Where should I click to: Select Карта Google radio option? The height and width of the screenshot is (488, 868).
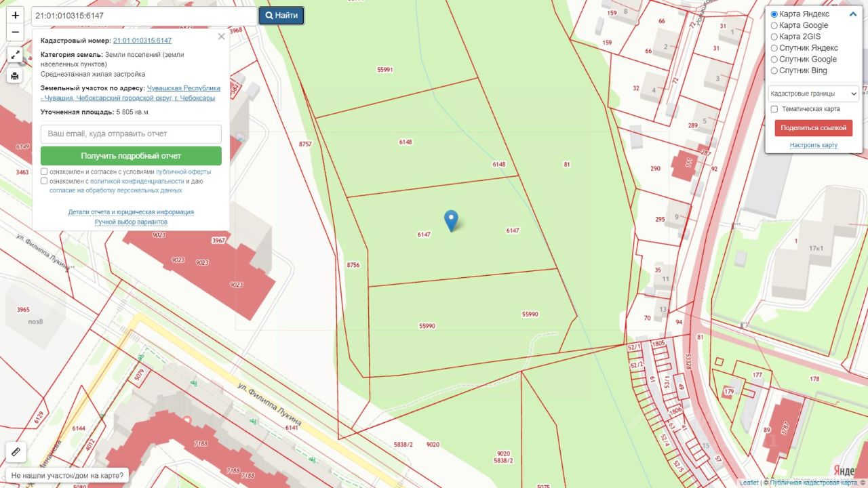tap(774, 26)
